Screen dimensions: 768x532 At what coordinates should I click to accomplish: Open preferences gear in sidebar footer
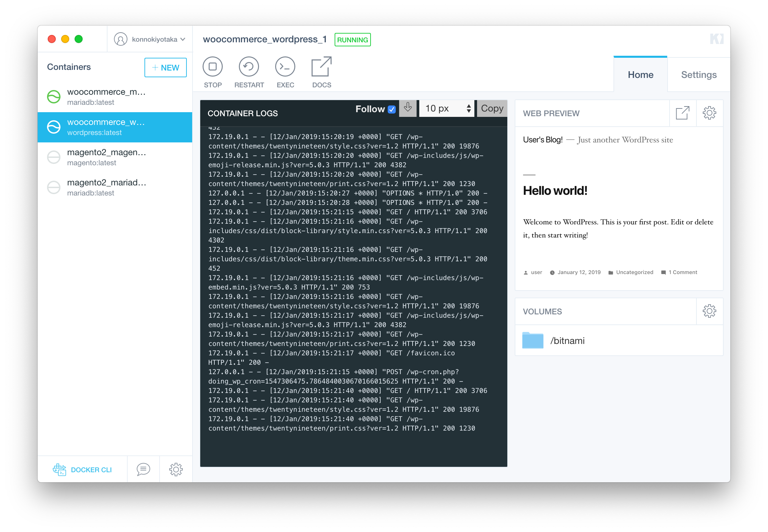point(176,469)
